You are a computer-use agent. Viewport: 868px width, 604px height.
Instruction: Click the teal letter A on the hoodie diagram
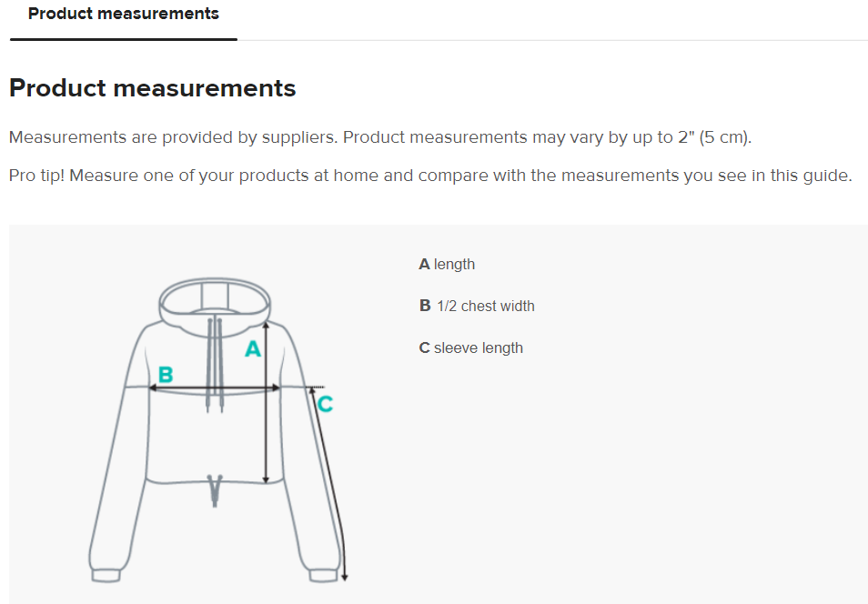[254, 348]
